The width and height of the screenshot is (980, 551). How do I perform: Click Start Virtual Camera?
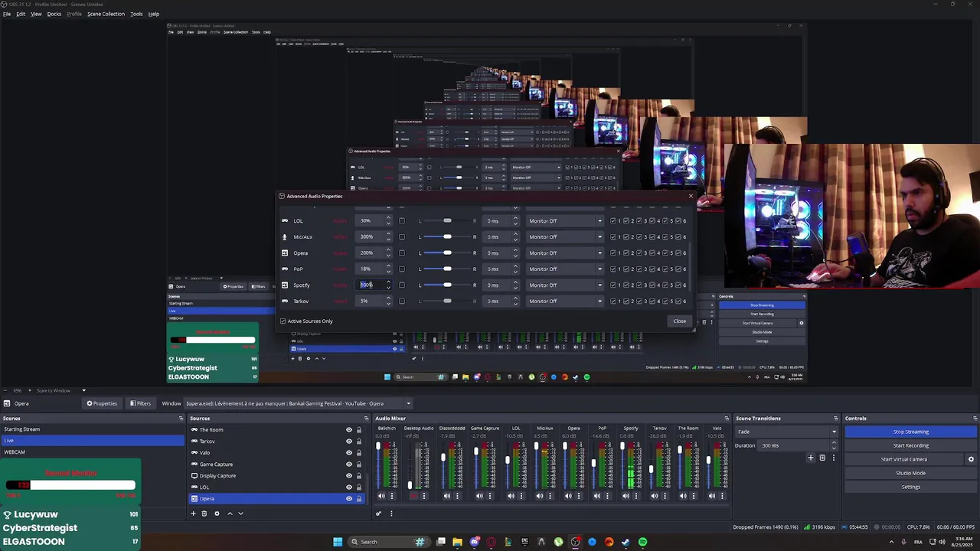click(903, 459)
